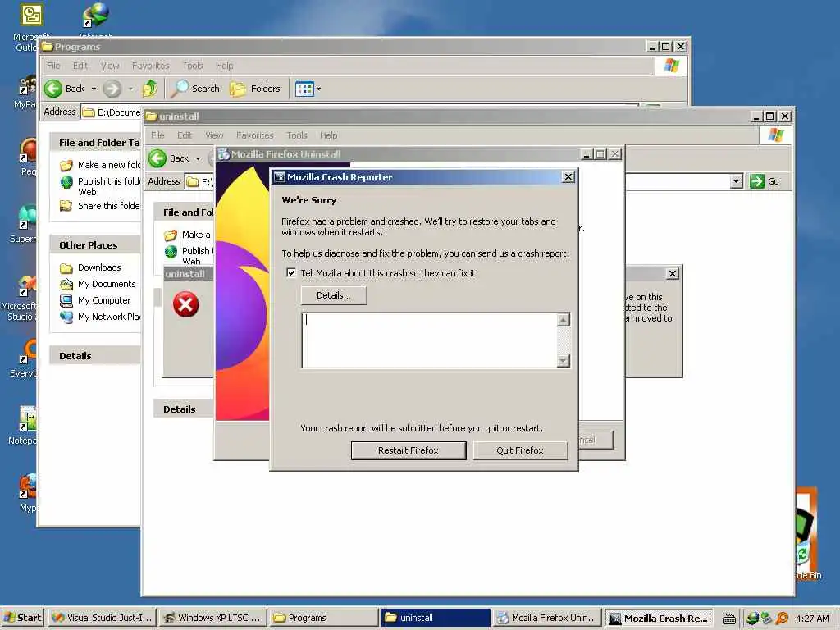Open Favorites menu in uninstall window
This screenshot has width=840, height=630.
pyautogui.click(x=255, y=135)
